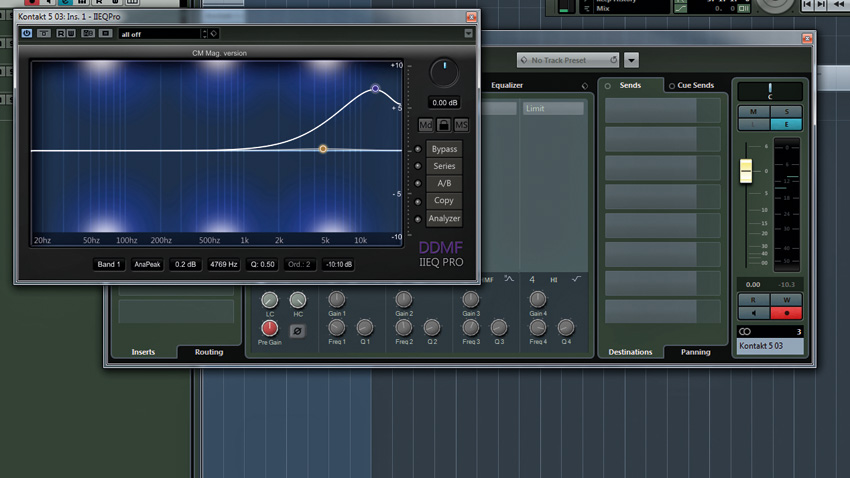The image size is (850, 478).
Task: Toggle the red record enable button
Action: tap(787, 313)
